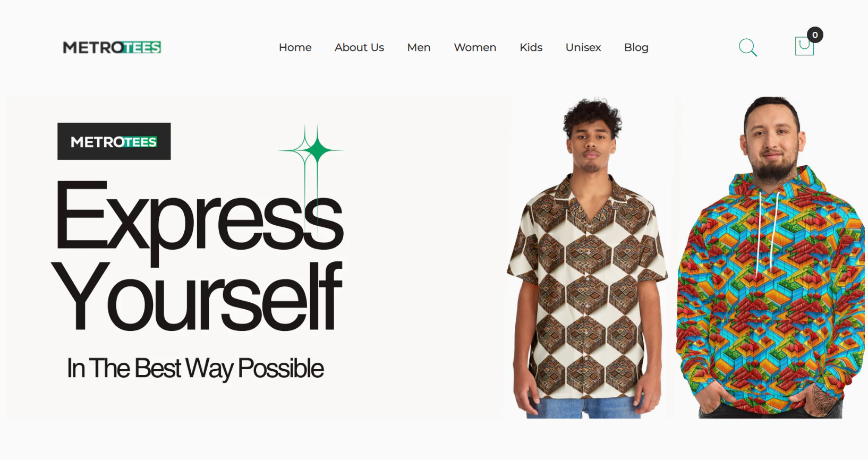Visit the Blog link

(636, 47)
